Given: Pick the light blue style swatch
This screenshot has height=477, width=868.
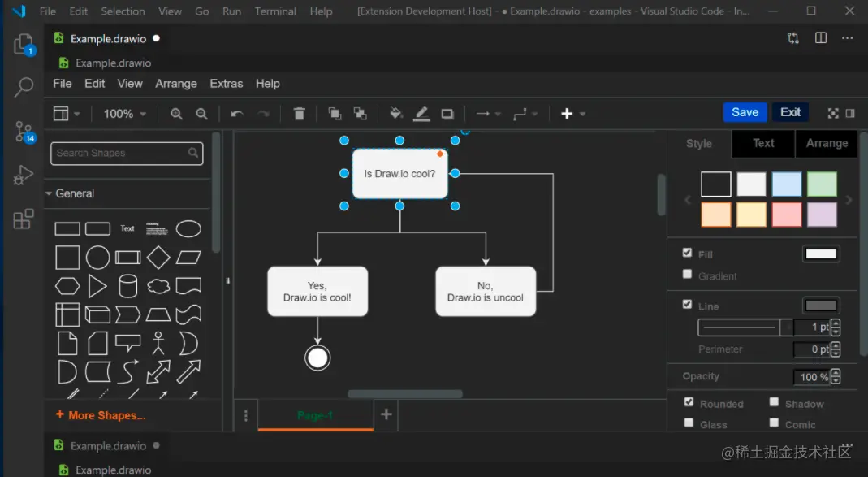Looking at the screenshot, I should [786, 184].
